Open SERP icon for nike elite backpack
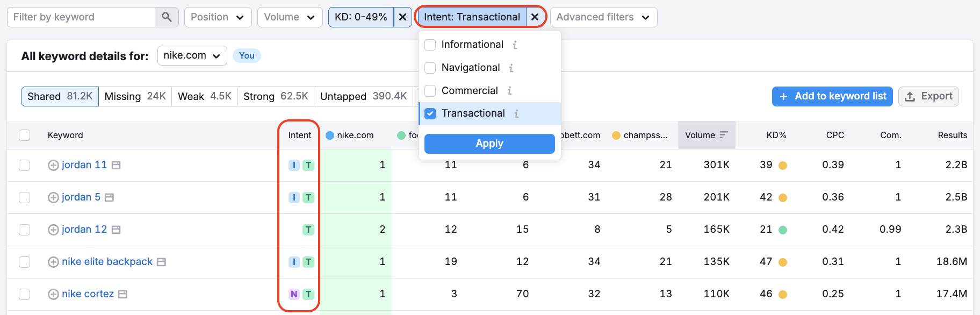The width and height of the screenshot is (980, 315). [161, 262]
